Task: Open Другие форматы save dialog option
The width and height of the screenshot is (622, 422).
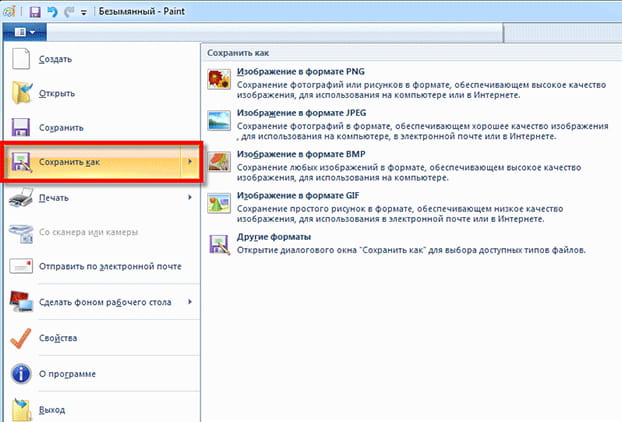Action: point(274,236)
